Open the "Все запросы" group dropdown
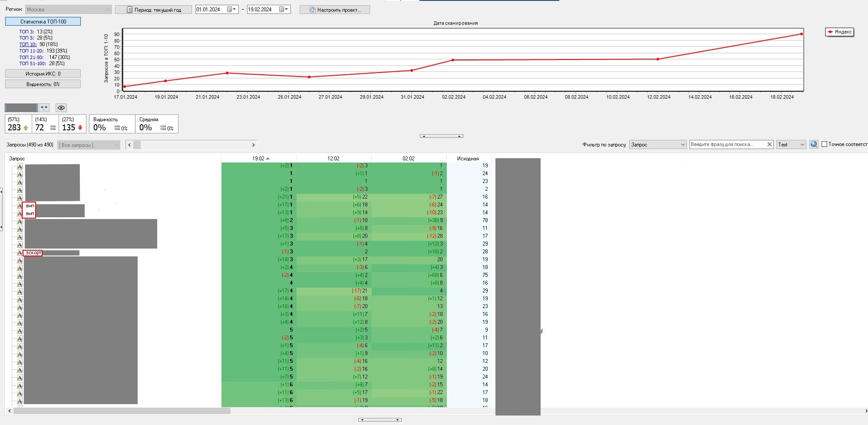This screenshot has width=868, height=425. click(x=89, y=145)
